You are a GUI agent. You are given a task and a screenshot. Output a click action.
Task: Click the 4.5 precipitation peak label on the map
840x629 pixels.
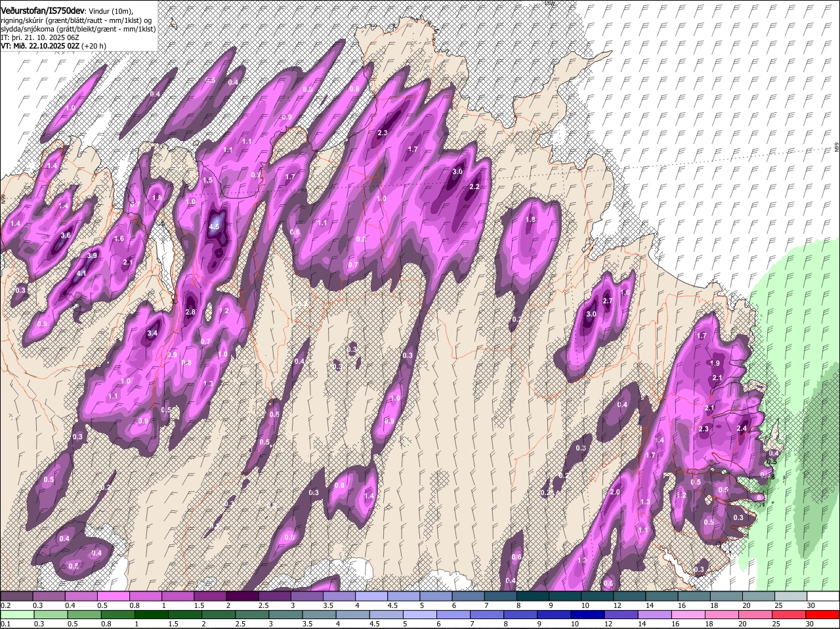214,227
